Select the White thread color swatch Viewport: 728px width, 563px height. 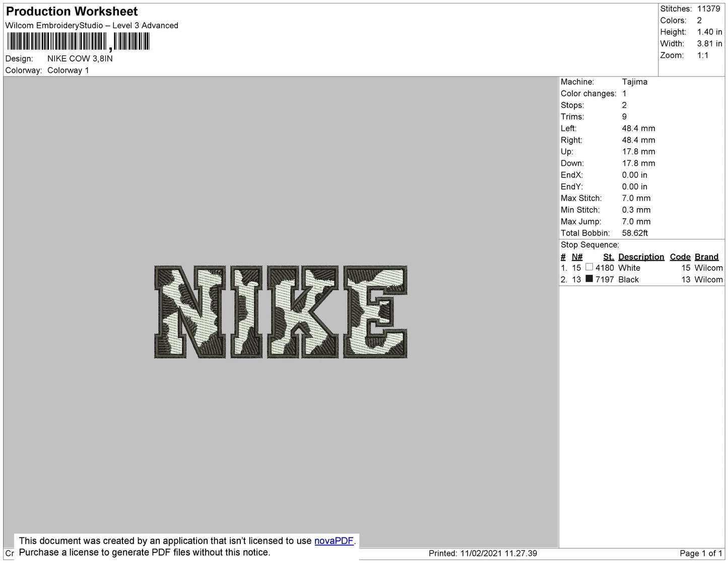point(589,267)
